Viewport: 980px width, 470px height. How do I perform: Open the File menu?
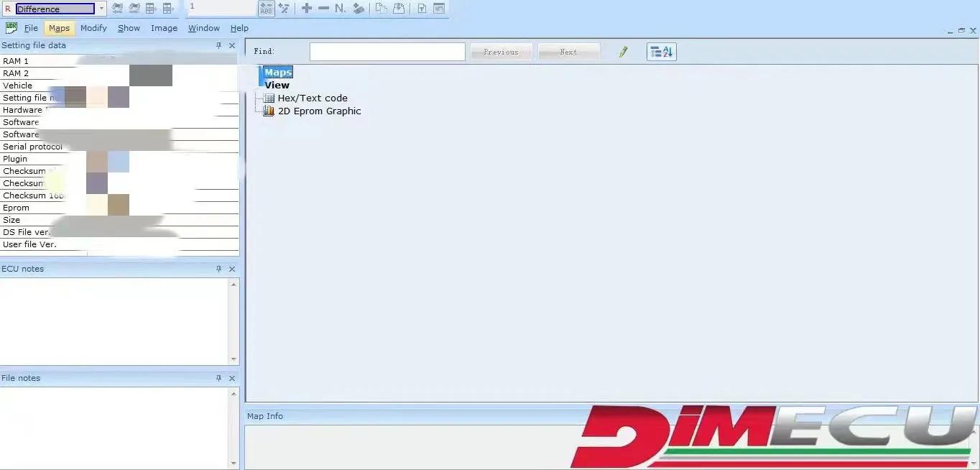(32, 28)
